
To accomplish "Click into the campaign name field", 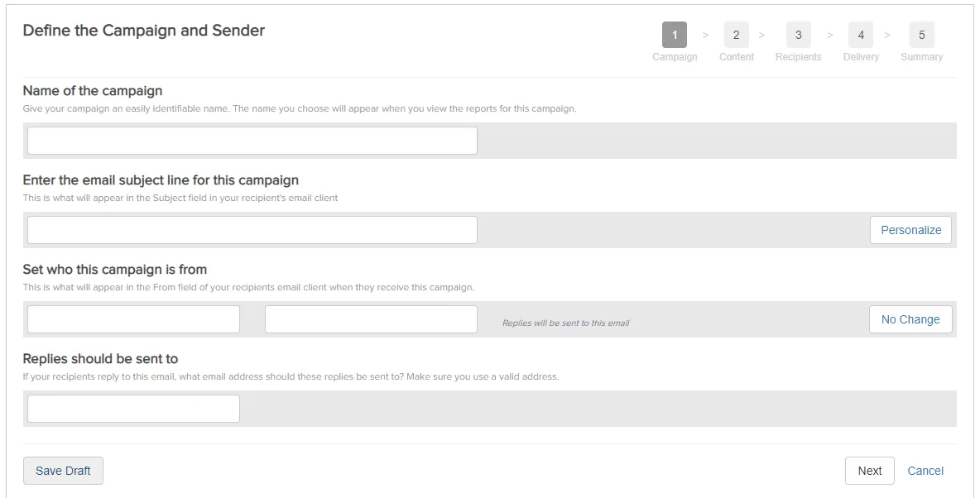I will (252, 140).
